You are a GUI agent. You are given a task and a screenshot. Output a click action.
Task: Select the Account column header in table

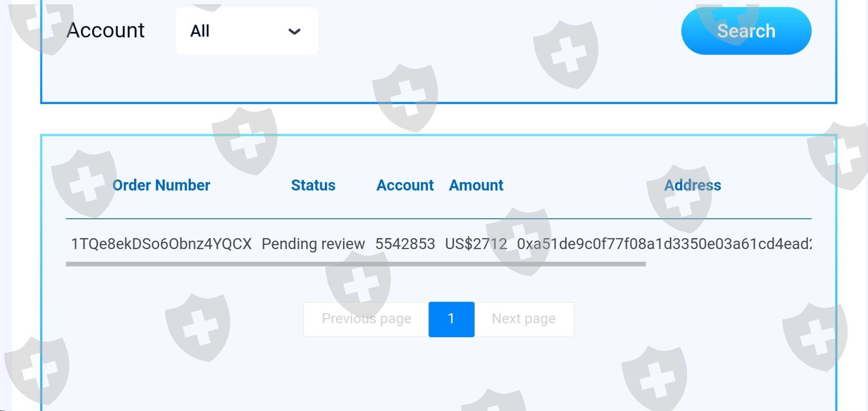[404, 185]
